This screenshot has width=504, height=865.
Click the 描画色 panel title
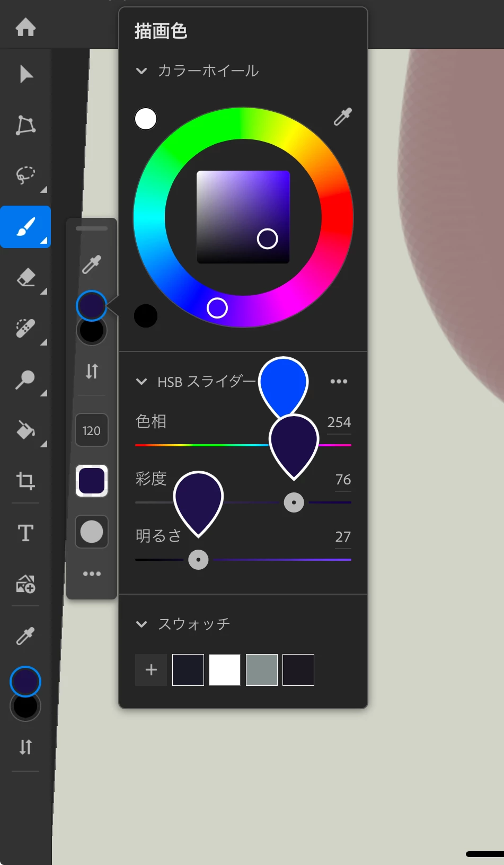161,31
